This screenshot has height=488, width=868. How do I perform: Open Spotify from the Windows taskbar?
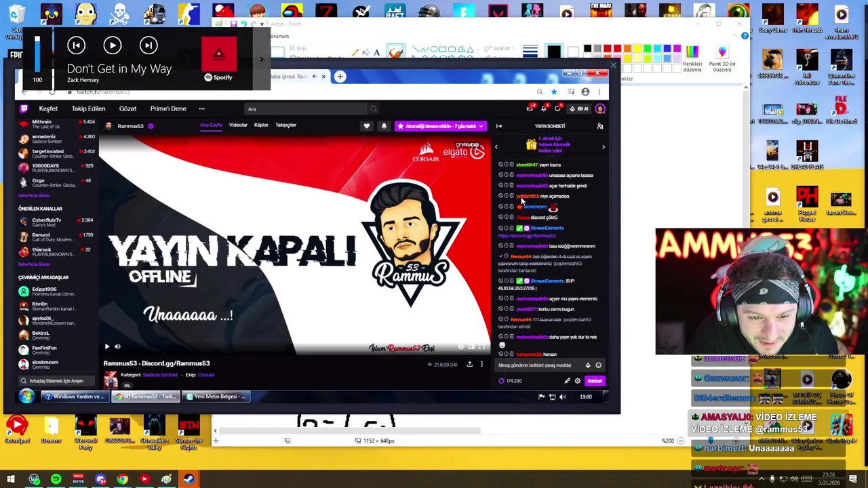point(56,479)
